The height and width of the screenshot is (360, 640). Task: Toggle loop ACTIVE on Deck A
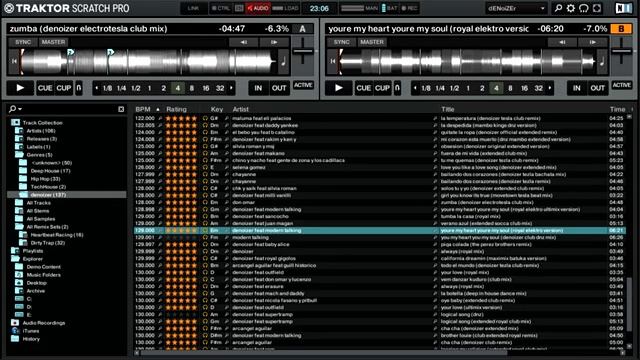(303, 85)
